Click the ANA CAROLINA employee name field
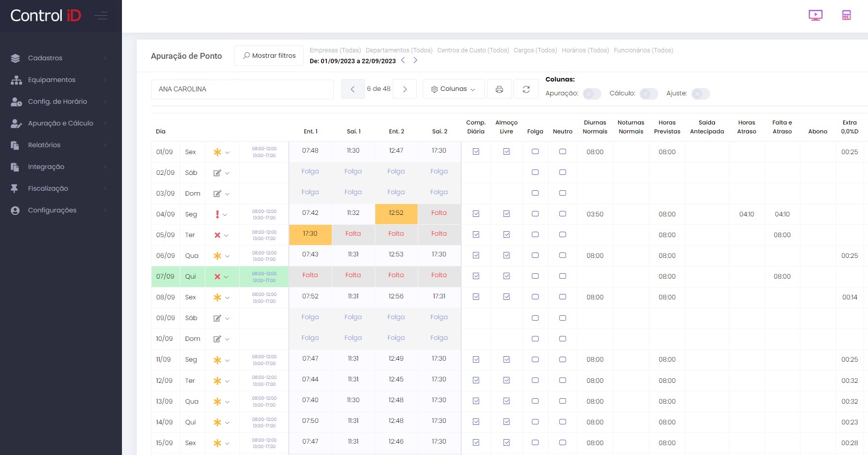The width and height of the screenshot is (868, 455). click(242, 89)
